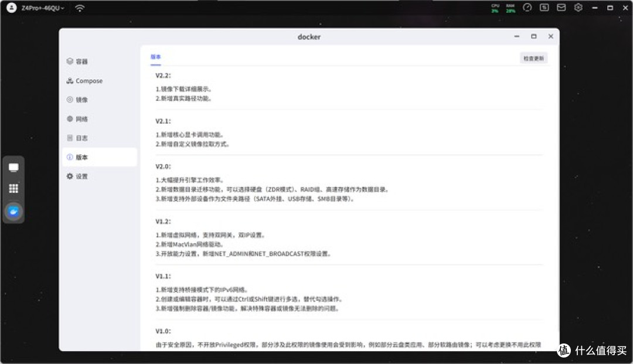Click the Wi-Fi connection icon

(80, 8)
